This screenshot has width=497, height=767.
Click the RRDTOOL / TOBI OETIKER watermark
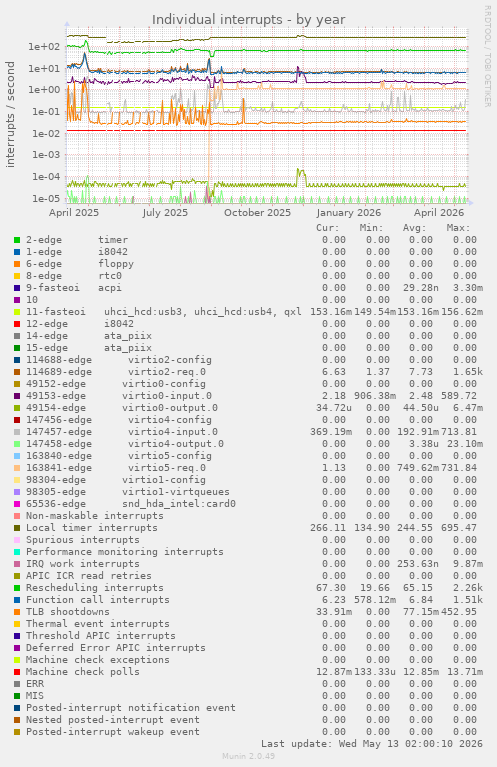(487, 56)
